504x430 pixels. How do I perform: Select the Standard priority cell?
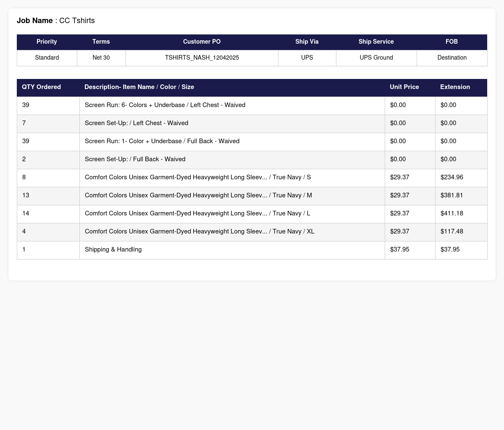click(x=47, y=58)
